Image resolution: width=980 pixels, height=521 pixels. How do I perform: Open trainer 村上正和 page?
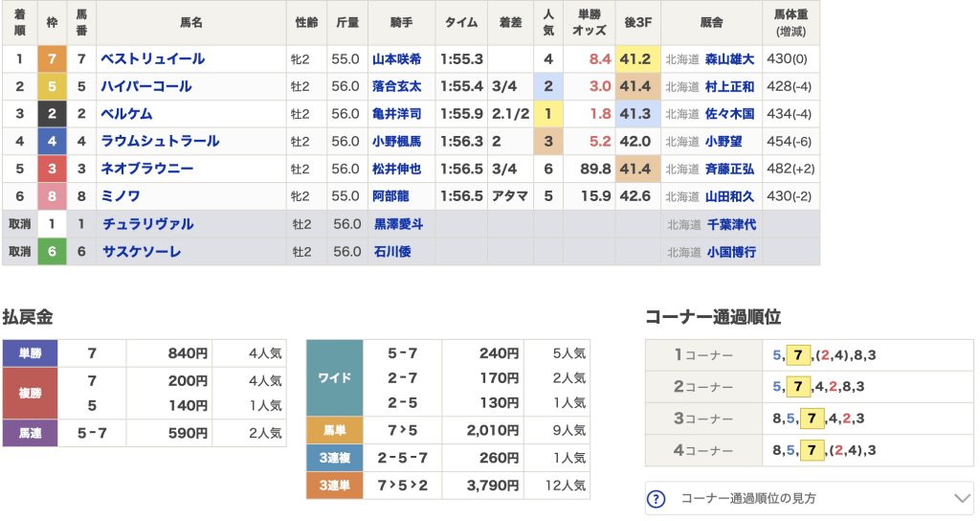[x=729, y=86]
